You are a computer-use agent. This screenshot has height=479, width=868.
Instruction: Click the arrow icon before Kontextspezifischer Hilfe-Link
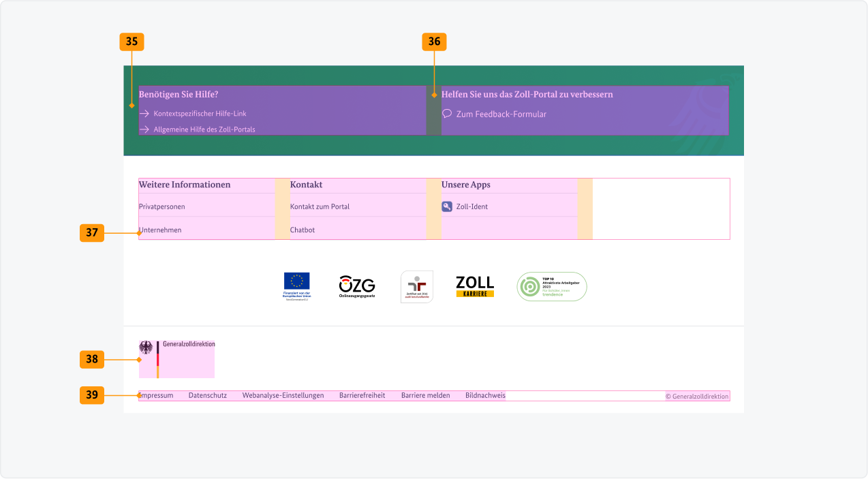pos(144,113)
